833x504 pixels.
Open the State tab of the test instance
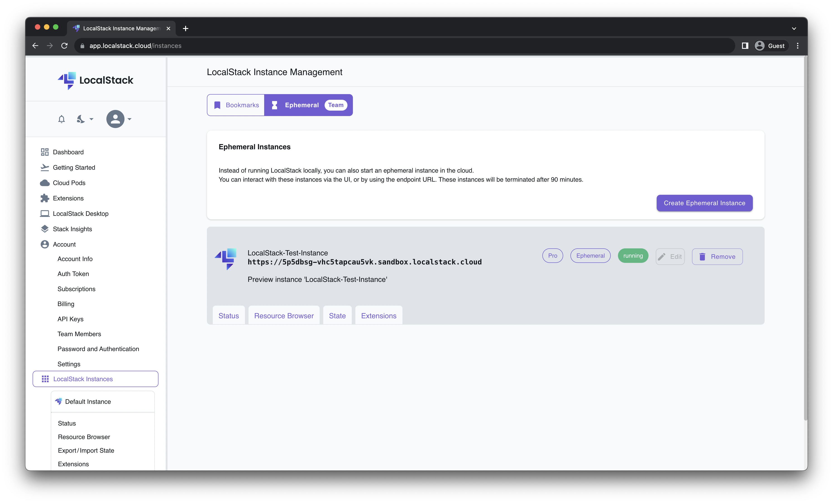pos(338,315)
